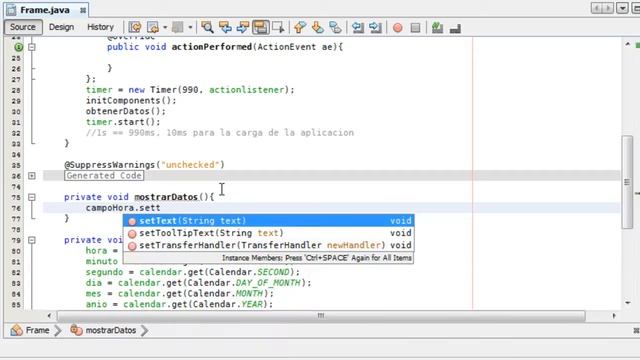Click the Last Edit toolbar icon

pyautogui.click(x=135, y=27)
